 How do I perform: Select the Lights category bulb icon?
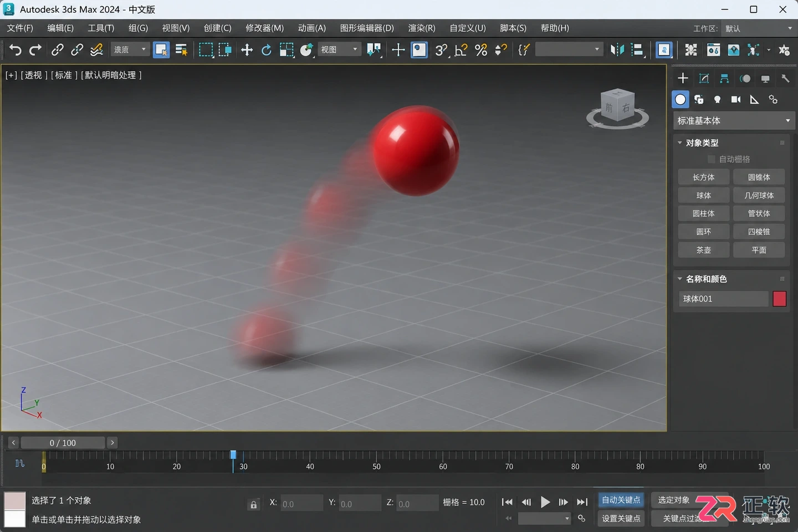(717, 99)
